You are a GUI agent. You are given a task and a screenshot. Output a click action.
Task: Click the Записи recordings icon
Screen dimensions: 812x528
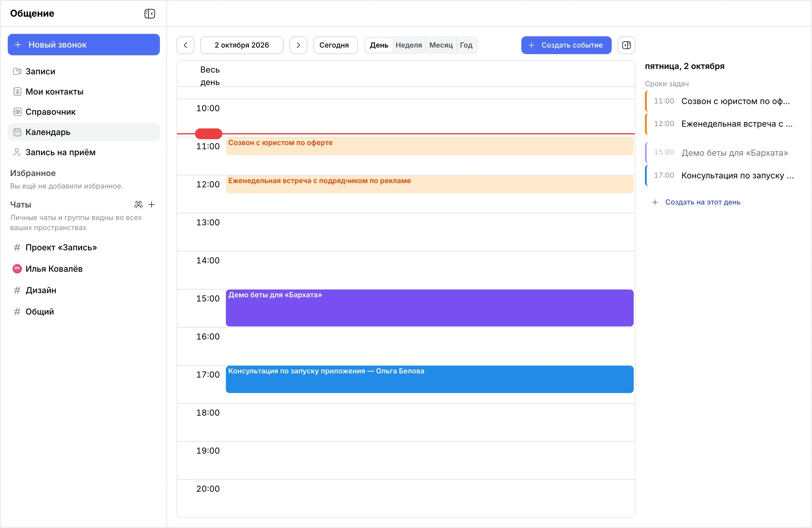[x=17, y=71]
